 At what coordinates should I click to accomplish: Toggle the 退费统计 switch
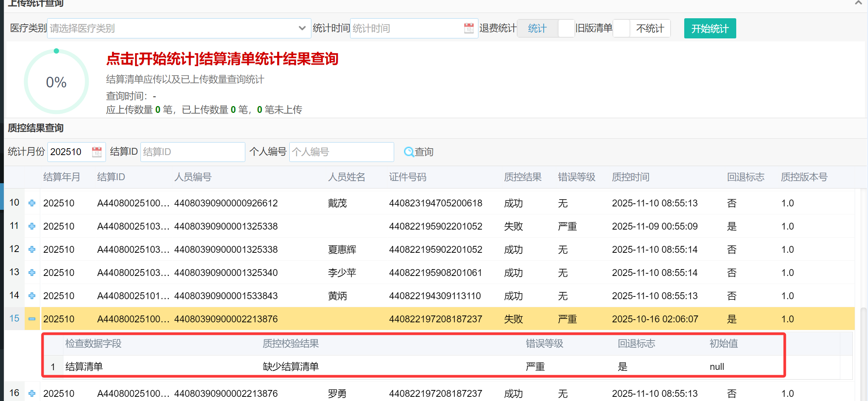tap(546, 28)
